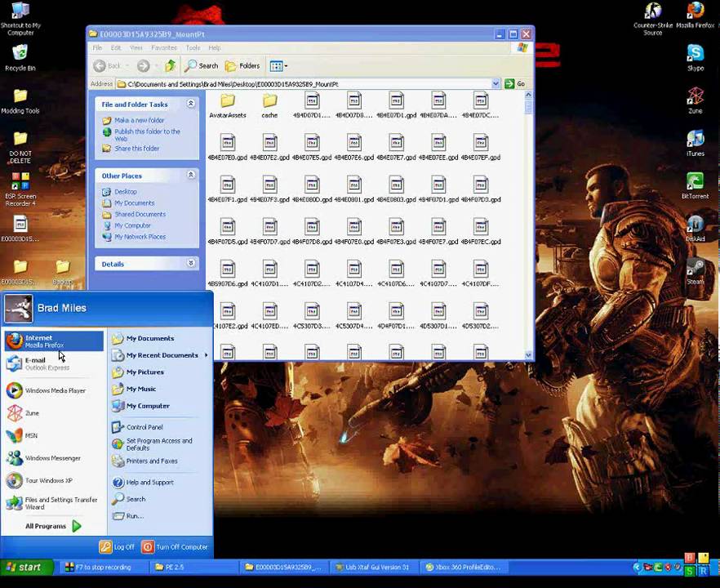Open Files and Settings Transfer Wizard

pos(54,503)
